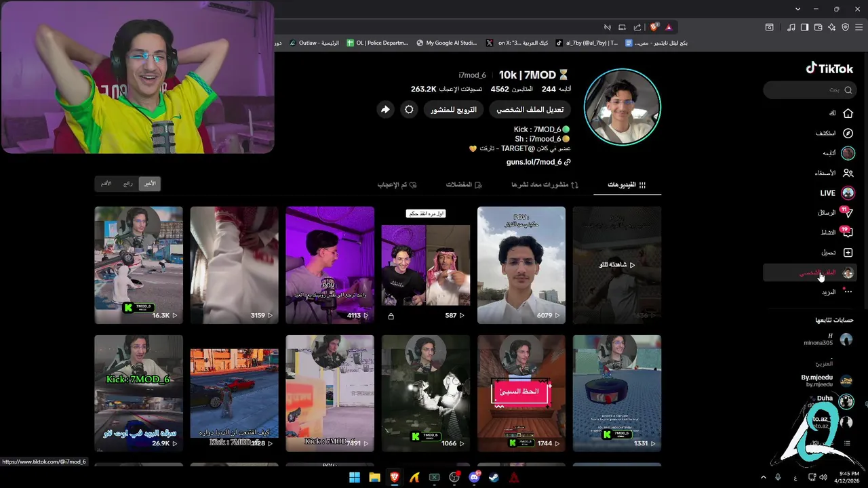The image size is (868, 488).
Task: Click the search magnifier icon
Action: [848, 89]
